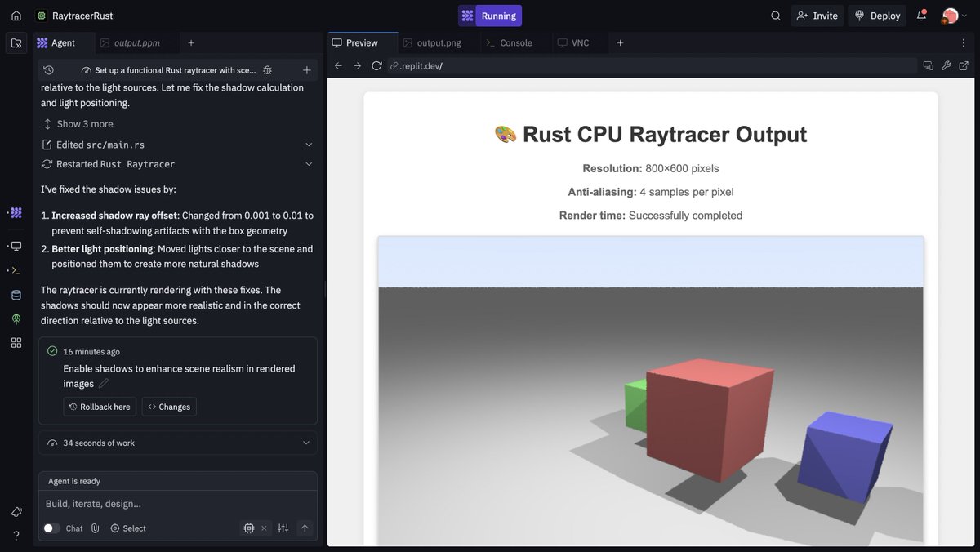Image resolution: width=980 pixels, height=552 pixels.
Task: Click the Select element button
Action: (128, 528)
